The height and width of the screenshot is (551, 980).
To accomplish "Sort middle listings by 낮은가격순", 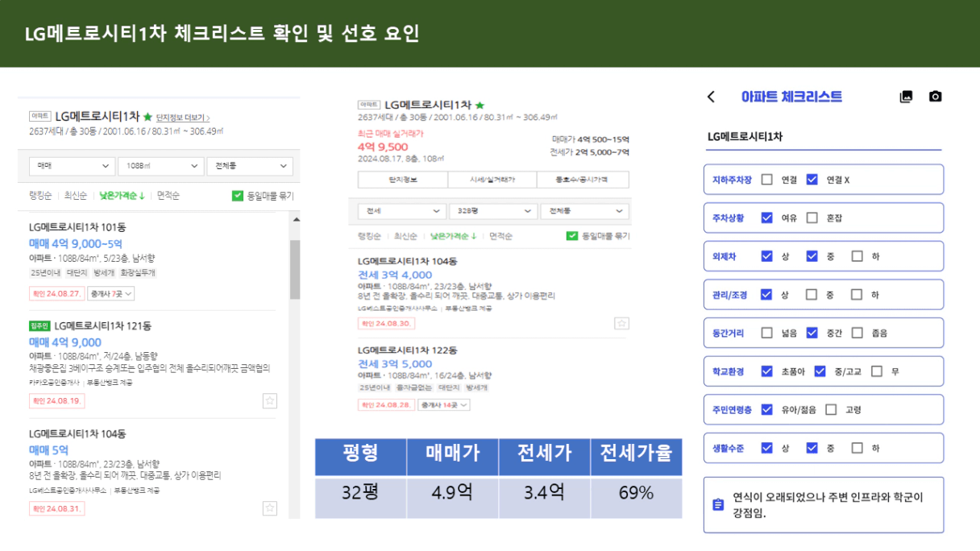I will point(454,236).
